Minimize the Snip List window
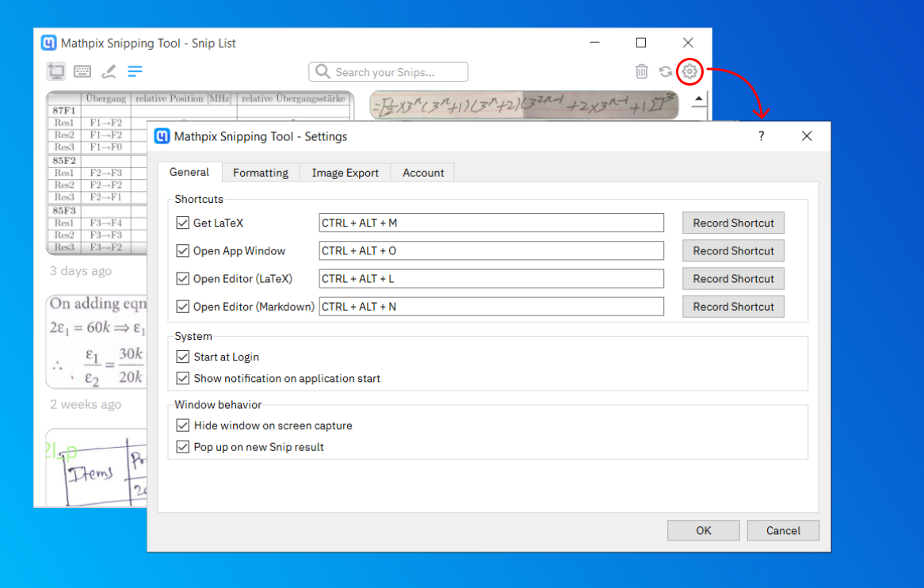This screenshot has height=588, width=924. pos(594,43)
